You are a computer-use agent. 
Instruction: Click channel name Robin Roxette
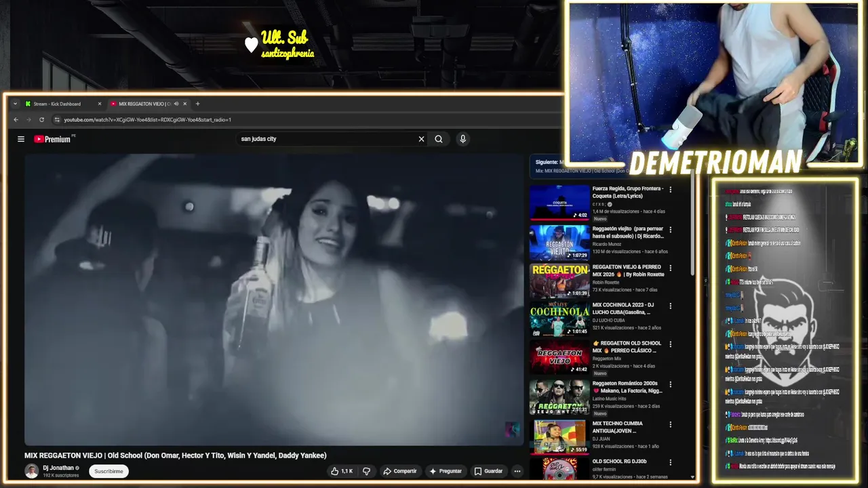606,282
